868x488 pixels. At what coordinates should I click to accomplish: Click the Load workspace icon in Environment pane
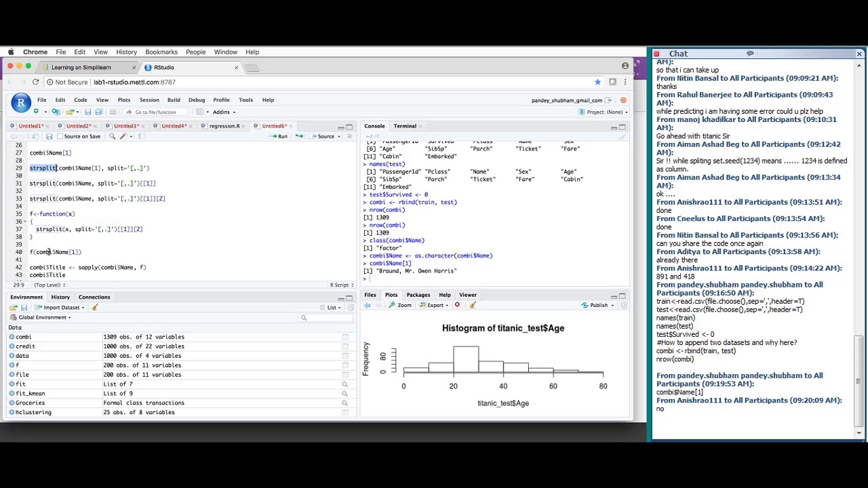[14, 308]
